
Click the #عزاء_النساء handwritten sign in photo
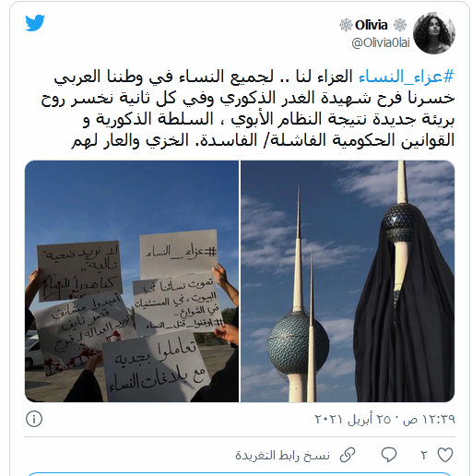(179, 254)
